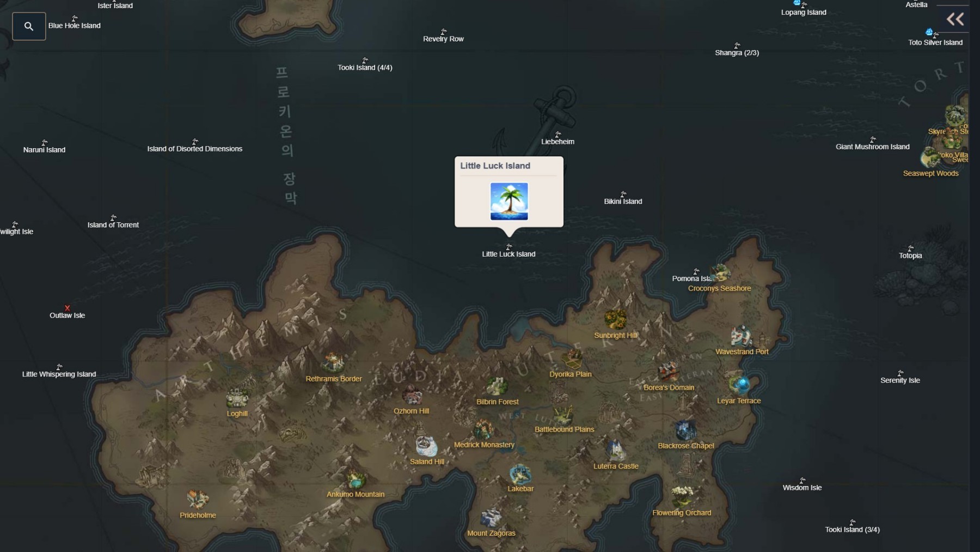Viewport: 980px width, 552px height.
Task: Select the Lopang Island marker
Action: pyautogui.click(x=804, y=5)
